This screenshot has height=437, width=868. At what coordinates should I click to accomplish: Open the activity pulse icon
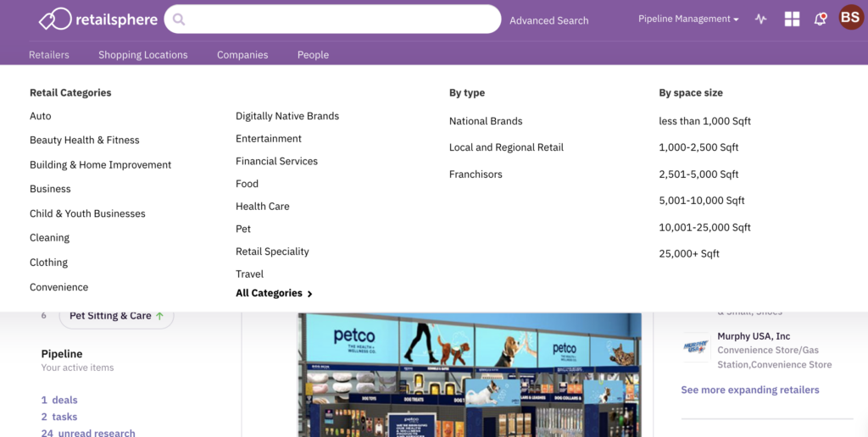(x=761, y=19)
